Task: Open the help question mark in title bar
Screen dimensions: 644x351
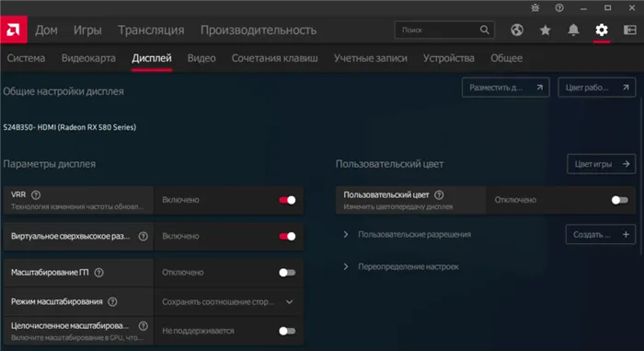Action: 559,7
